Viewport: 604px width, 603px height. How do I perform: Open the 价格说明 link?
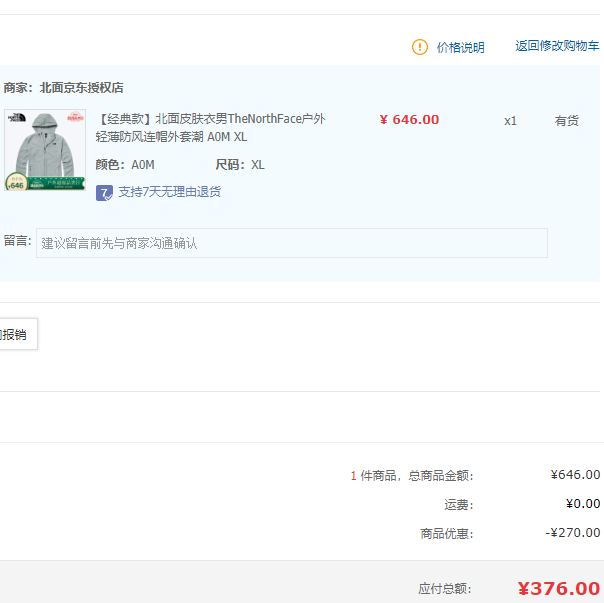coord(460,47)
